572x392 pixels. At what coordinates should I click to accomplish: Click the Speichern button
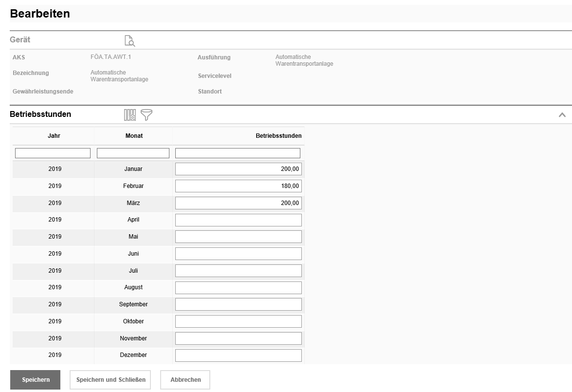point(35,380)
